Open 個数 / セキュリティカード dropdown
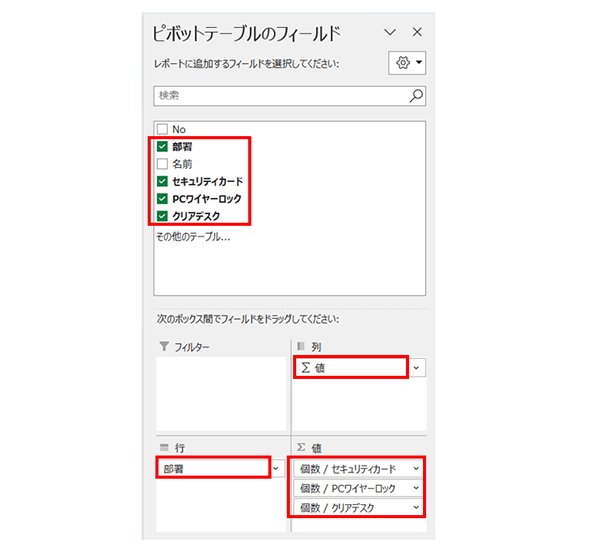This screenshot has width=590, height=546. 416,468
